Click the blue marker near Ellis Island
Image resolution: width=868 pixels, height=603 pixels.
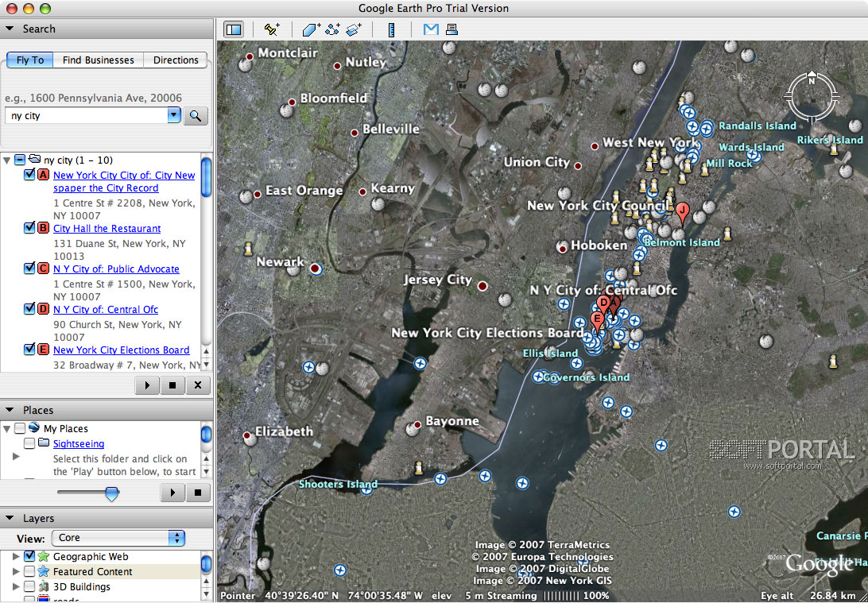576,363
